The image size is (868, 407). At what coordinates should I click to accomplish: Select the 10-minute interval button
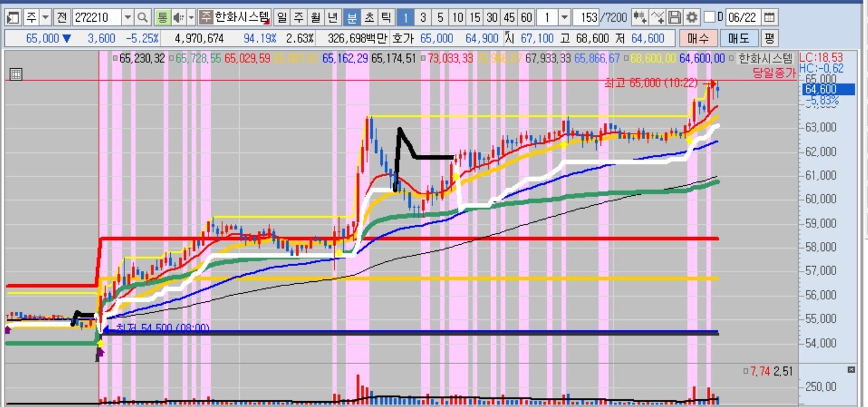click(458, 17)
